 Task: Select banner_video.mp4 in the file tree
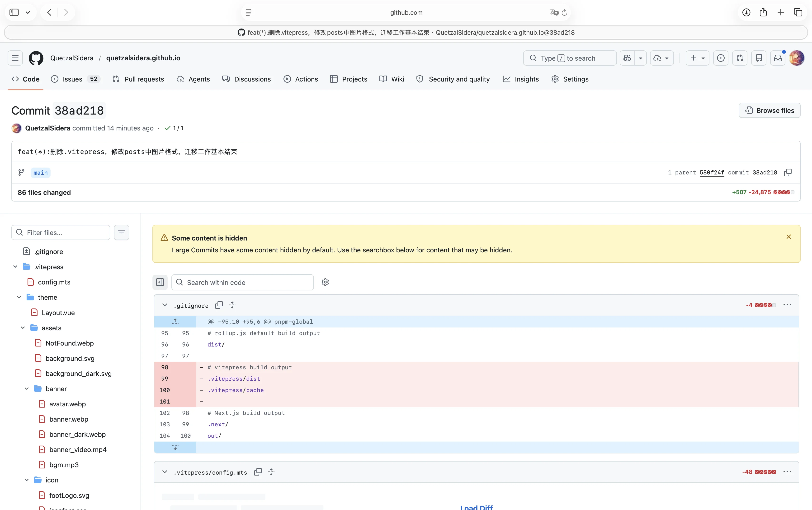78,450
